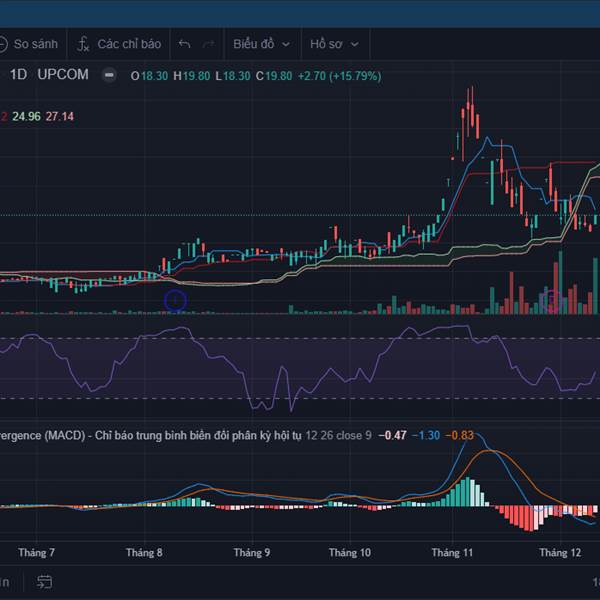
Task: Click the tallest candlestick peak in Tháng 11
Action: 470,100
